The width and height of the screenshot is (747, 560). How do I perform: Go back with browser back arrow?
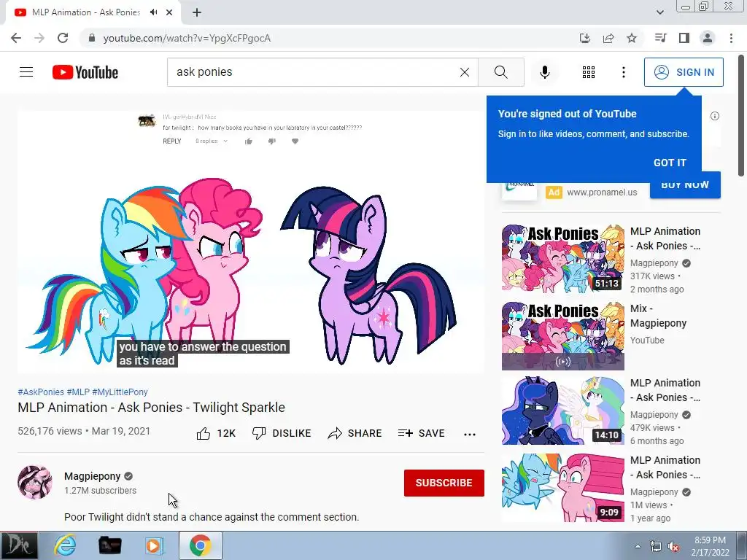pos(16,38)
